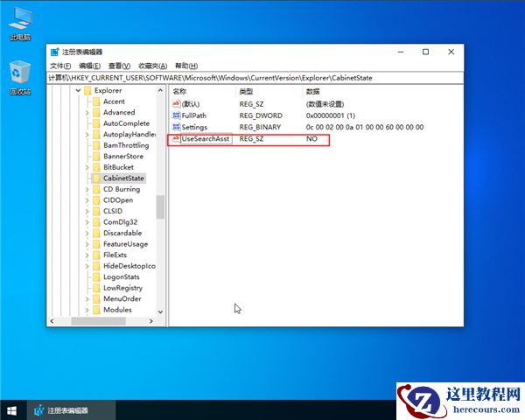
Task: Select the BamThrottling folder icon
Action: (x=96, y=145)
